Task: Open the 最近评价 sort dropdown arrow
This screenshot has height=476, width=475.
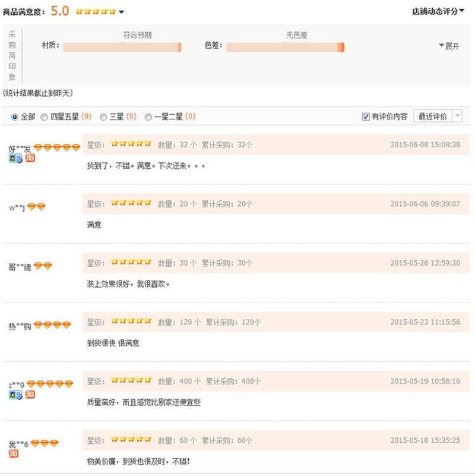Action: 457,116
